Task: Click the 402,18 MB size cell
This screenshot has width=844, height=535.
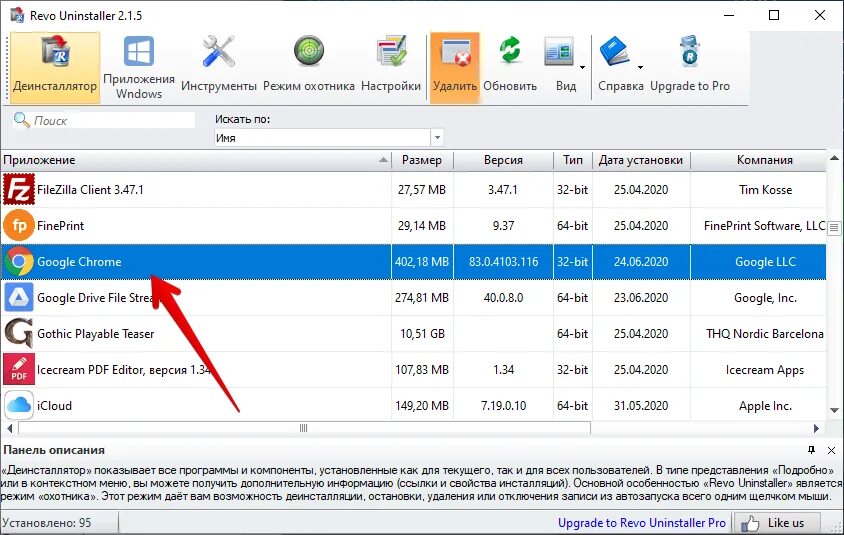Action: tap(422, 262)
